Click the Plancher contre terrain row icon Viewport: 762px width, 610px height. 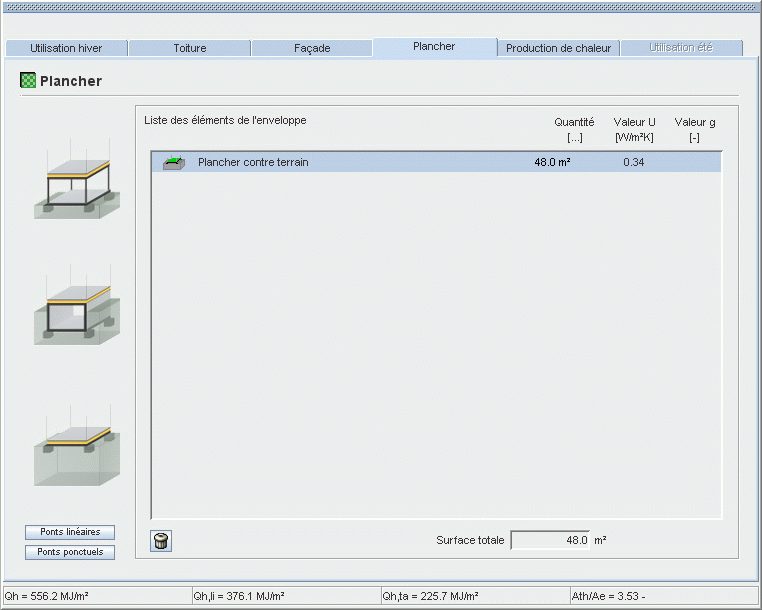click(x=174, y=162)
